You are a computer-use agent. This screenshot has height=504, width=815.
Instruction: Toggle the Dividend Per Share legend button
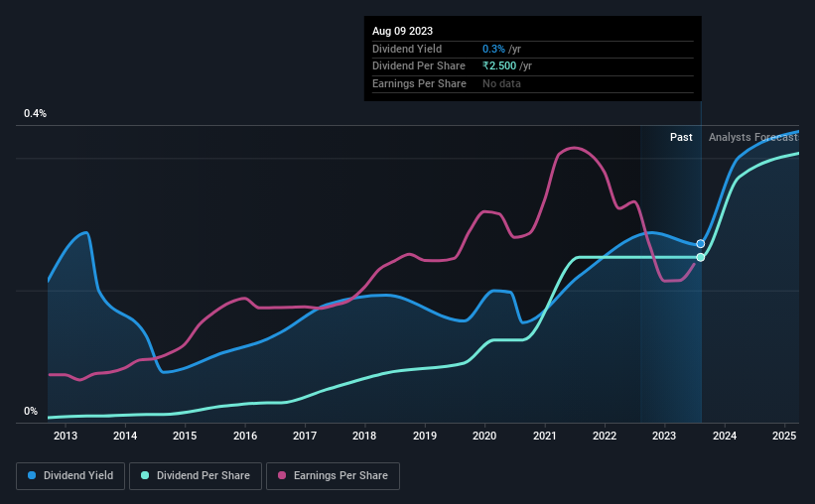[196, 476]
